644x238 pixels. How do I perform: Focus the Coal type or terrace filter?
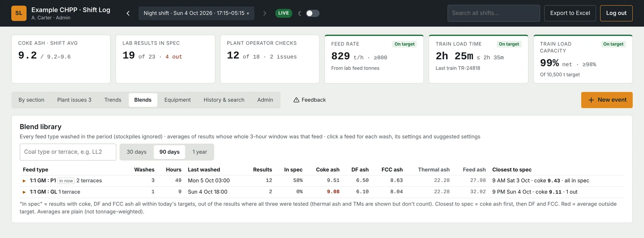[68, 152]
